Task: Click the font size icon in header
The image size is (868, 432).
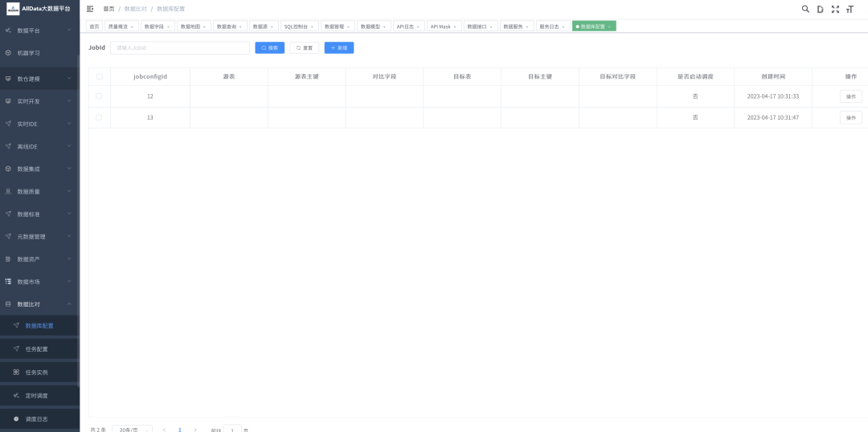Action: coord(850,9)
